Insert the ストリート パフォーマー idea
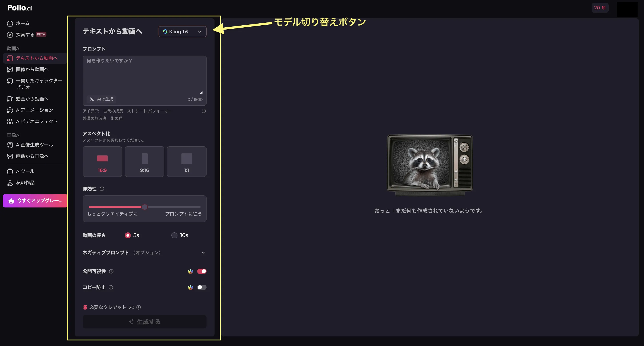This screenshot has width=644, height=346. pyautogui.click(x=149, y=111)
